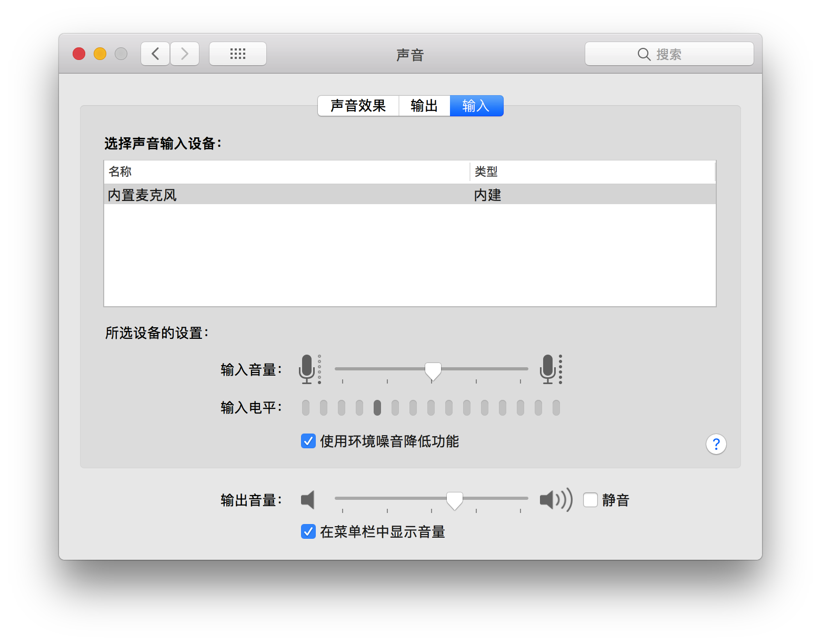Click the 类型 column header
Viewport: 821px width, 644px height.
click(x=593, y=172)
